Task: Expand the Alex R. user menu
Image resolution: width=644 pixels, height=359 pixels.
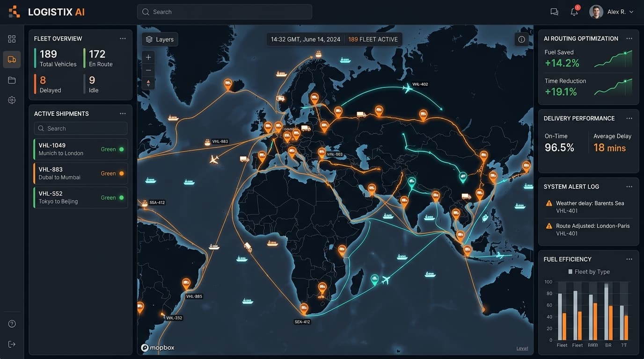Action: coord(621,12)
